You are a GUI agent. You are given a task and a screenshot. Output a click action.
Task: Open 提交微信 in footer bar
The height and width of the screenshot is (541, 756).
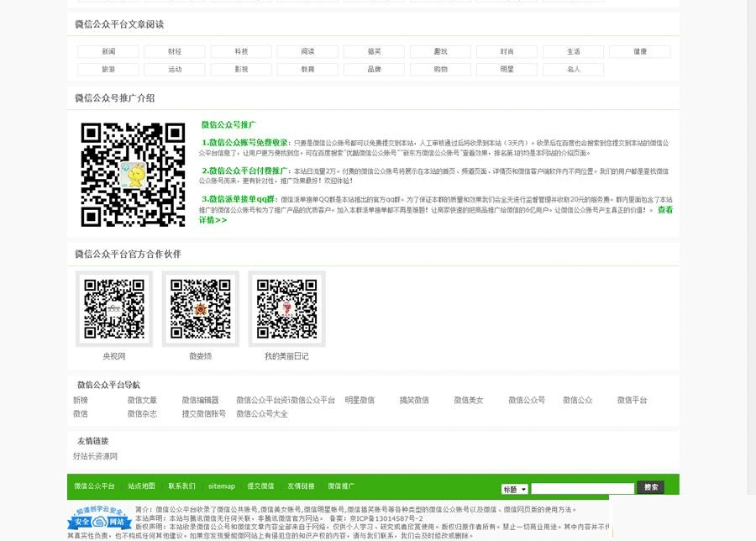pos(260,486)
